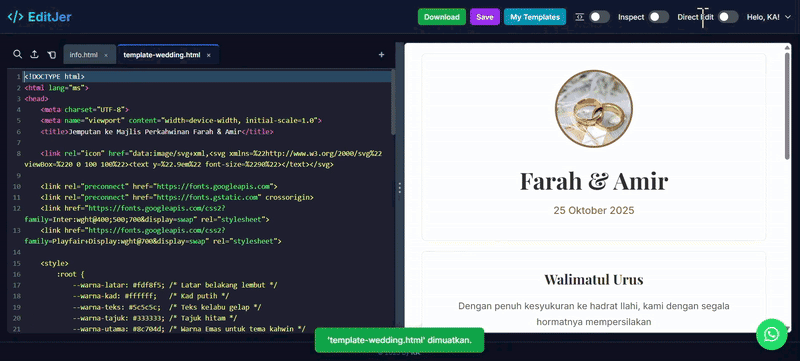Close the info.html tab

pos(106,55)
